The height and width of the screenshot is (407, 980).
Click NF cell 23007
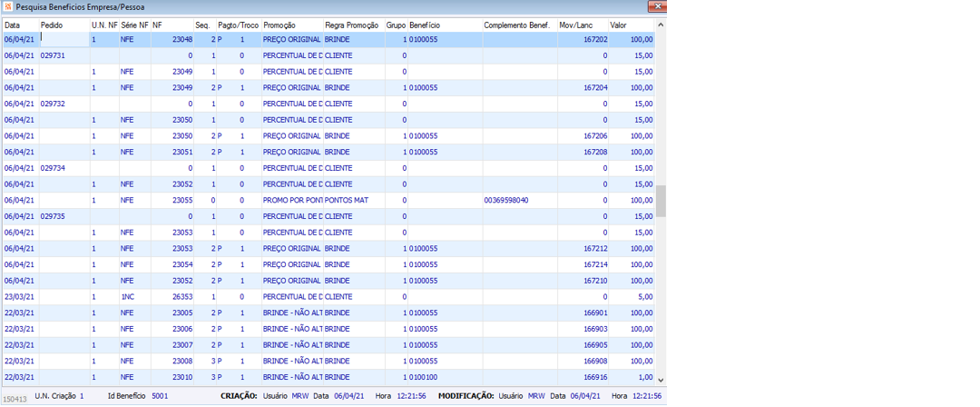point(172,345)
